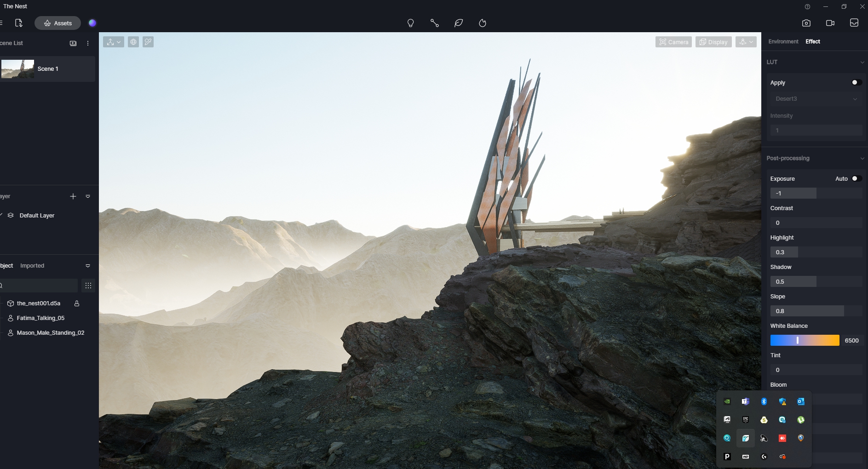
Task: Click the add layer plus icon
Action: click(73, 196)
